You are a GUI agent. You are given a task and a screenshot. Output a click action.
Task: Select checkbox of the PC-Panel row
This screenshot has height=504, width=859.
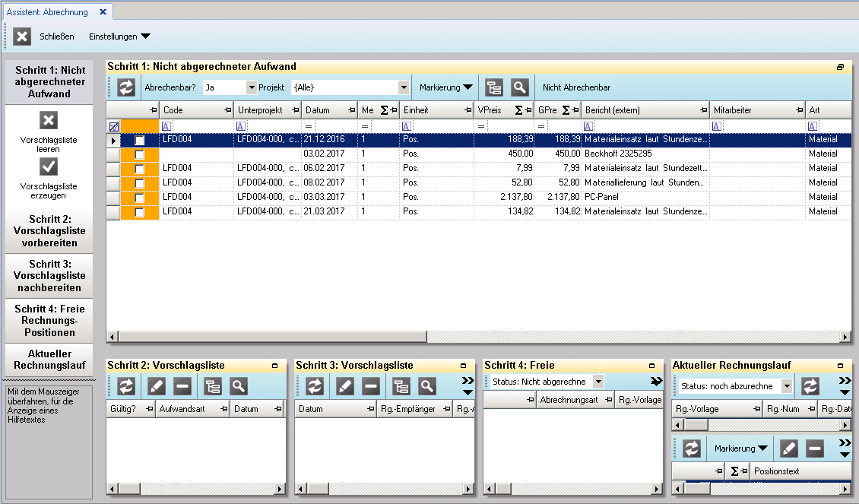140,198
